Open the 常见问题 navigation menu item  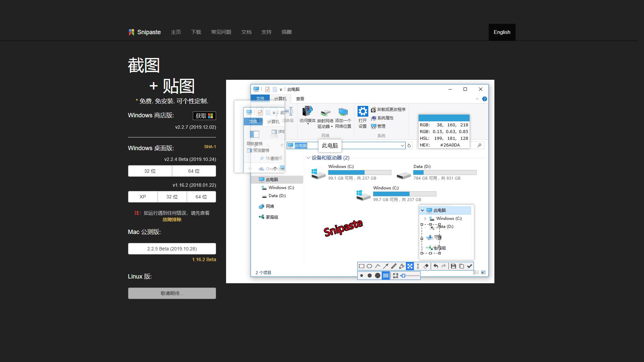(221, 32)
